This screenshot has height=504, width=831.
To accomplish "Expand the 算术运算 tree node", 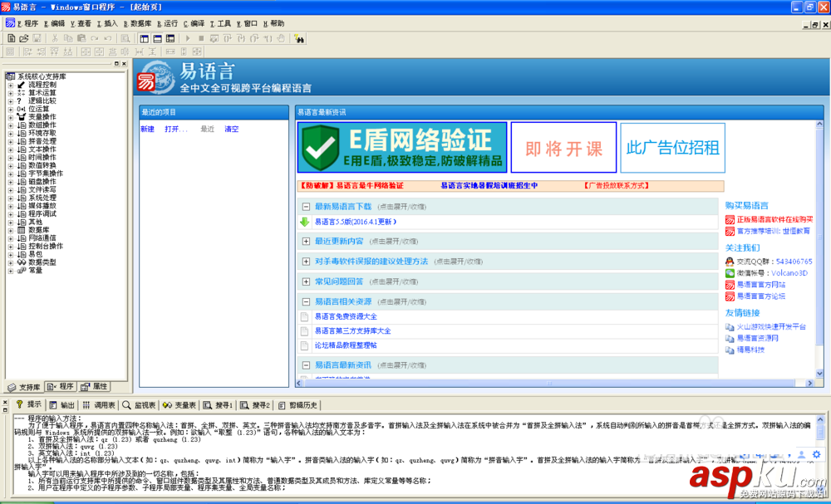I will click(11, 93).
